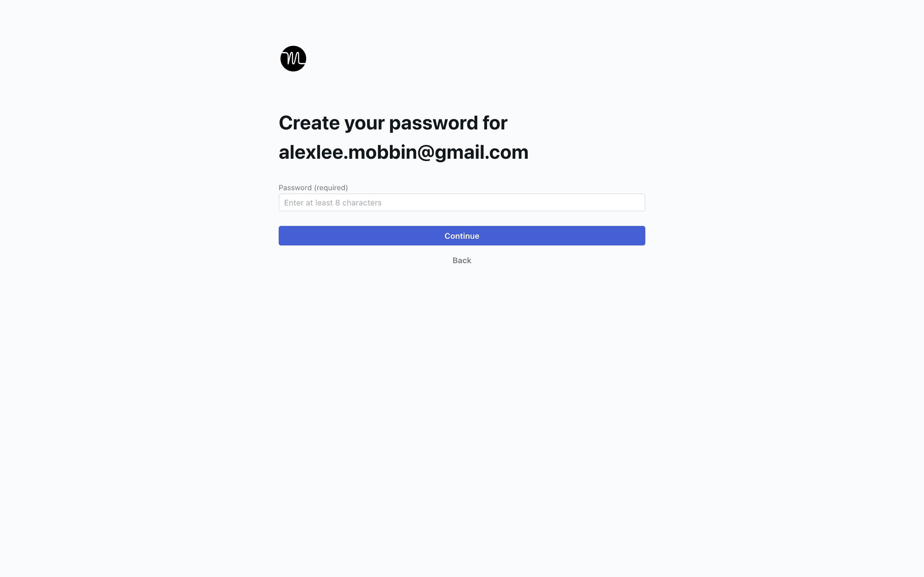
Task: Place cursor in the password box
Action: (462, 202)
